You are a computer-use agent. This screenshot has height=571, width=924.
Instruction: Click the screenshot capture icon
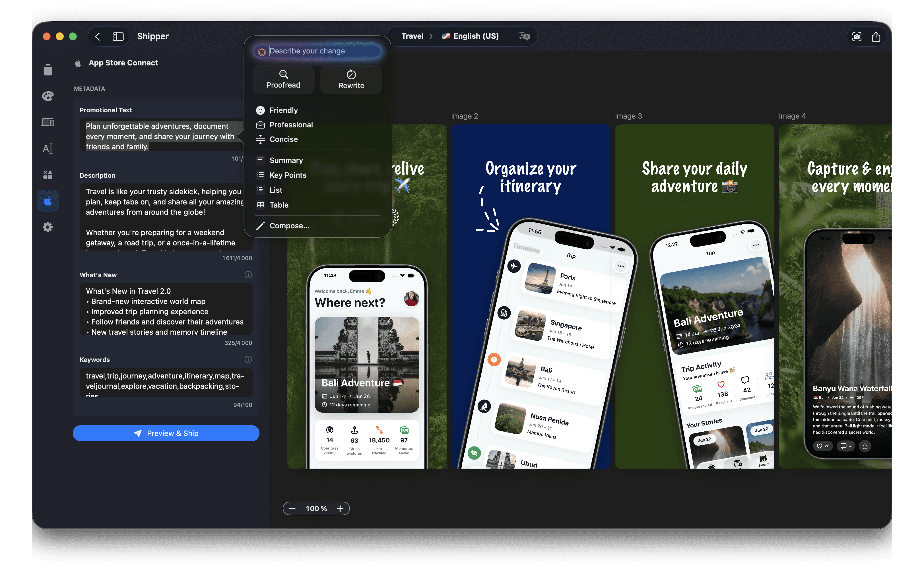tap(856, 37)
